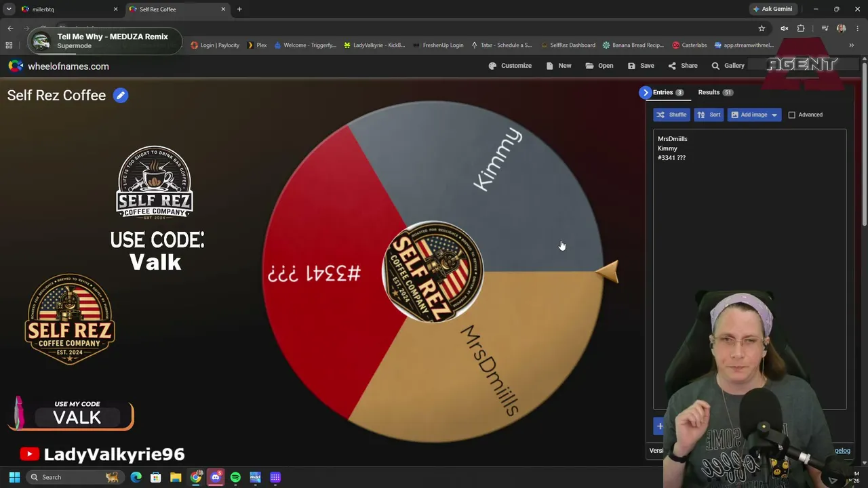
Task: Save the current wheel
Action: pos(641,66)
